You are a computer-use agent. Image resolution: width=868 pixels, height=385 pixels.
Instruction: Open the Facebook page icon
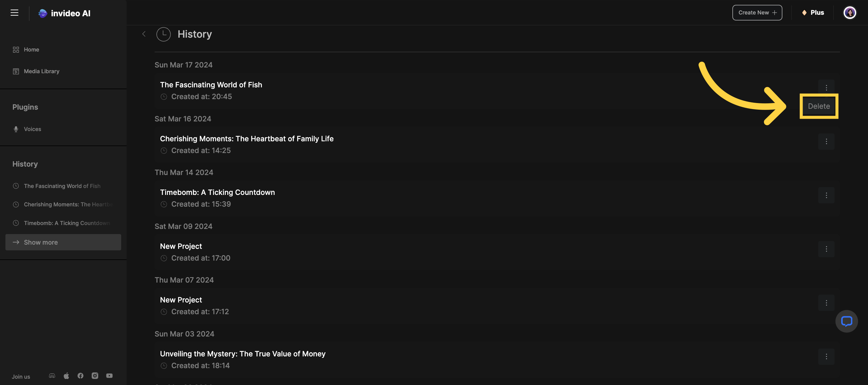(80, 376)
